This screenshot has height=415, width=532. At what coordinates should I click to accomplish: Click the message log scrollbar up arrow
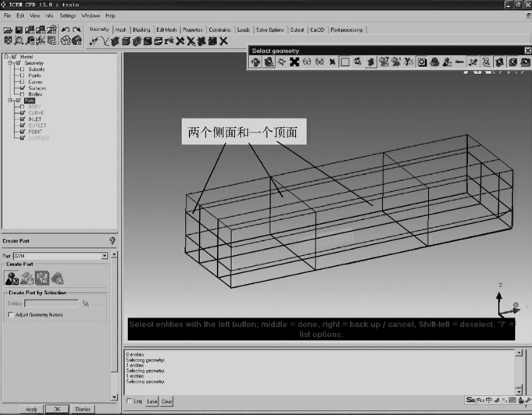(519, 353)
